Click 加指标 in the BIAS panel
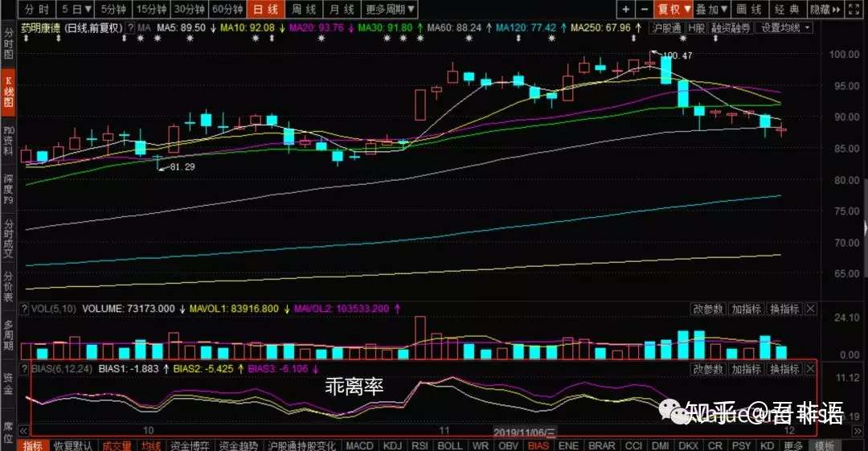The width and height of the screenshot is (868, 451). point(746,368)
